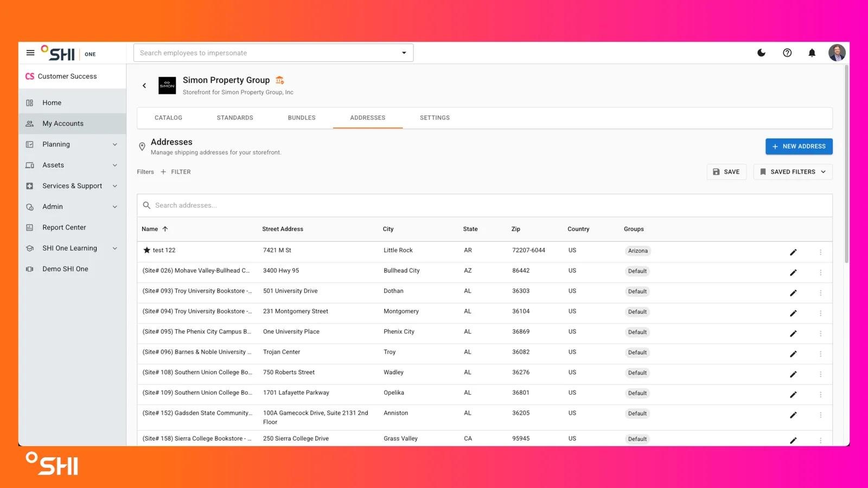Screen dimensions: 868x488
Task: Open more options for Site# 094 row
Action: (x=820, y=313)
